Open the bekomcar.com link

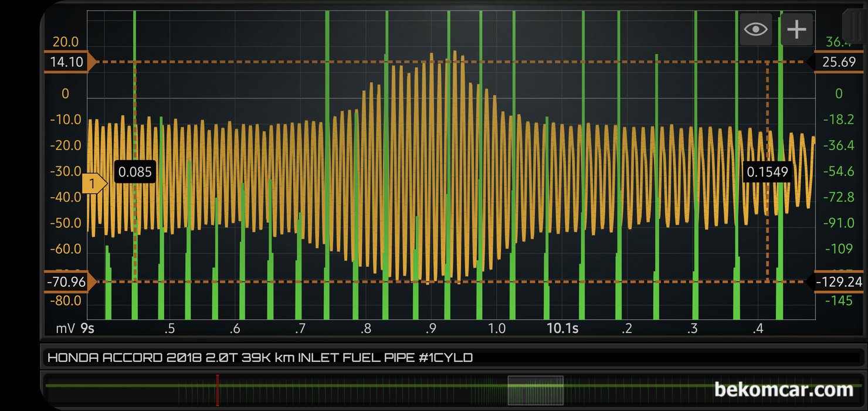click(783, 389)
